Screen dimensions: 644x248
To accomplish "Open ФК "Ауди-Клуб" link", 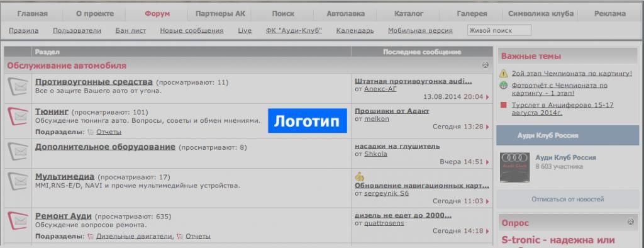I will tap(294, 30).
